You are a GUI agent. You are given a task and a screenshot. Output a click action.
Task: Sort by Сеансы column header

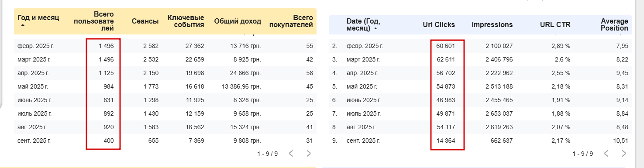pos(145,21)
